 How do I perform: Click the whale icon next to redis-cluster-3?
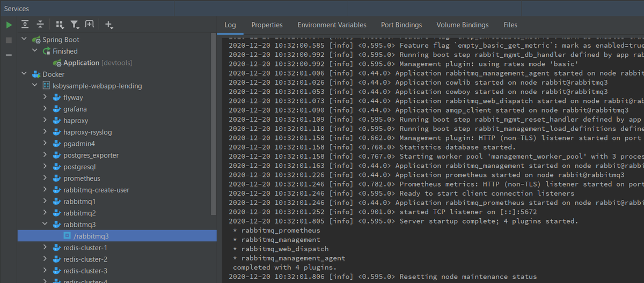pyautogui.click(x=57, y=271)
